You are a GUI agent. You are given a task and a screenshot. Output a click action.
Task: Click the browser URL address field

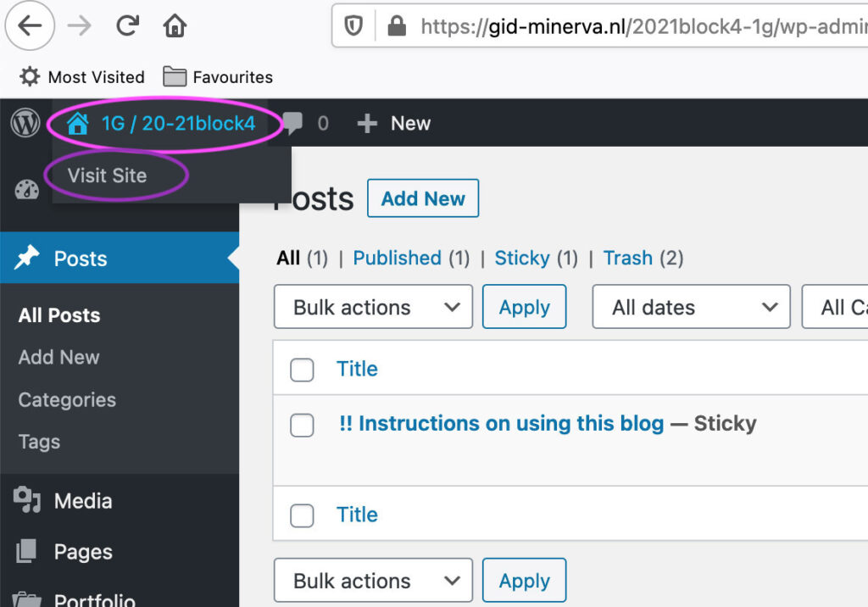(636, 26)
